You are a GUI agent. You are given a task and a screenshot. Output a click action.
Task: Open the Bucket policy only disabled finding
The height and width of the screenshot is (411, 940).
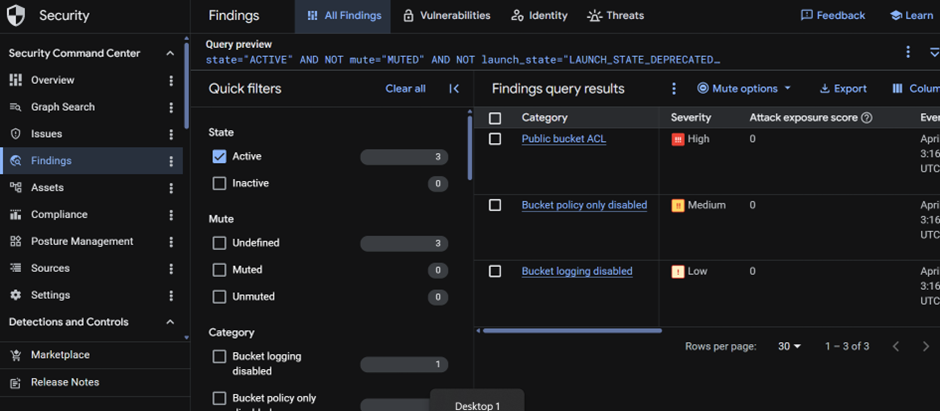click(x=584, y=205)
